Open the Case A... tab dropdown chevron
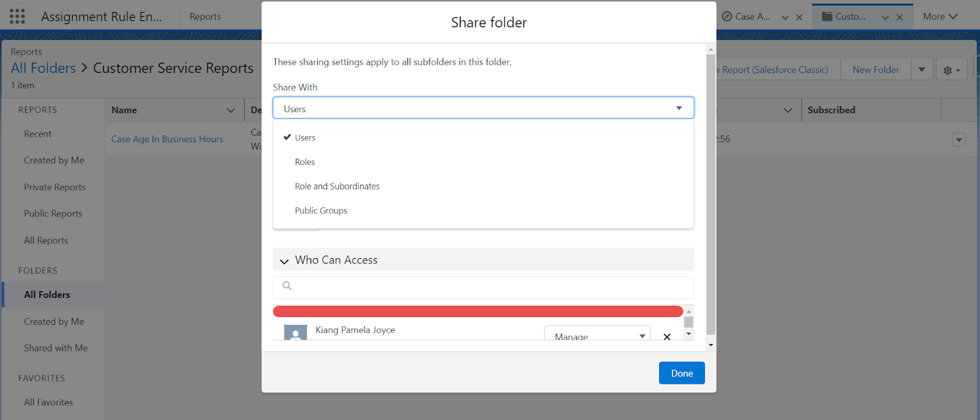Viewport: 980px width, 420px height. coord(785,17)
